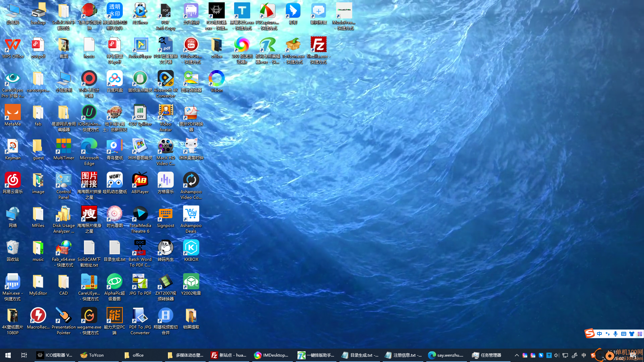This screenshot has height=362, width=644.
Task: Open Task View in the taskbar
Action: 24,355
